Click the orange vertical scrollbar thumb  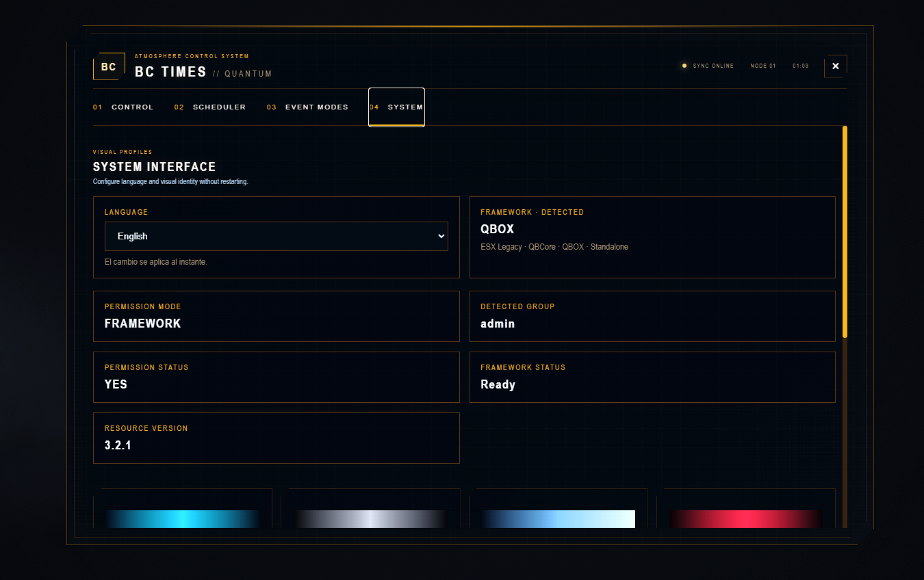click(x=845, y=231)
